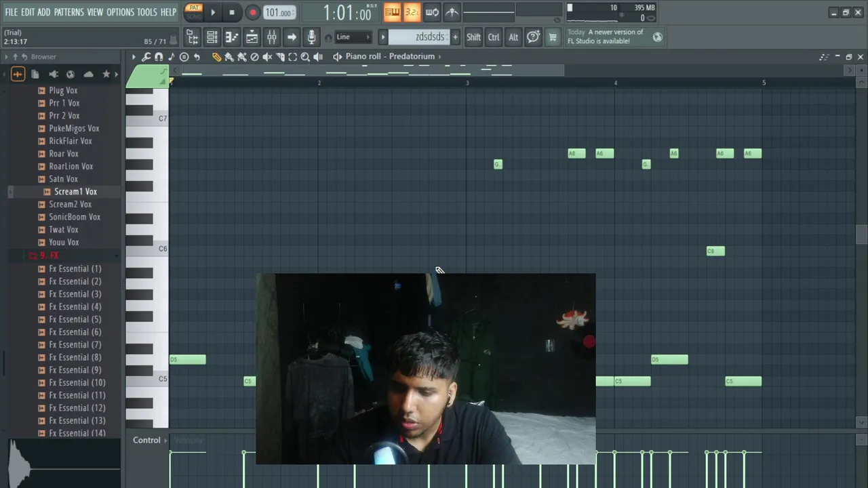
Task: Open the Line snap dropdown
Action: tap(353, 37)
